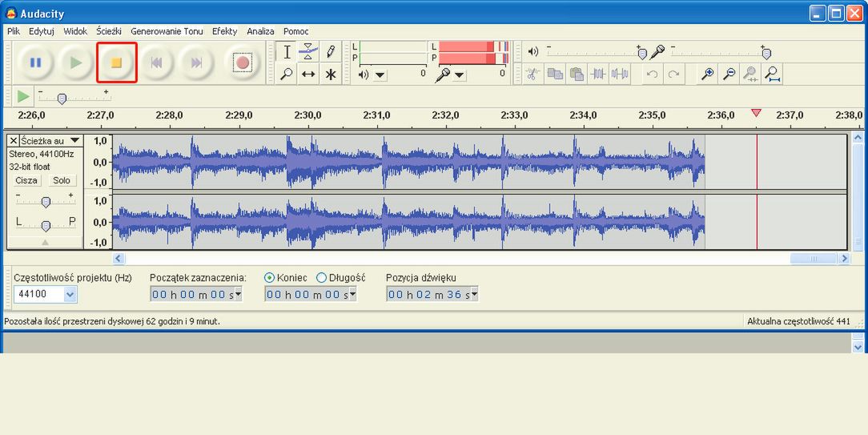Viewport: 868px width, 435px height.
Task: Click the track gain slider handle
Action: point(46,202)
